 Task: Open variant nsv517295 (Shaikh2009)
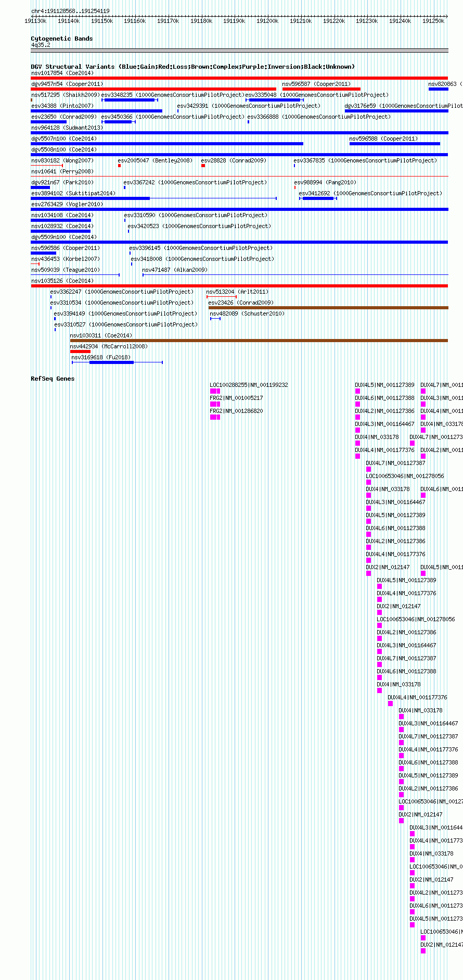click(x=66, y=95)
